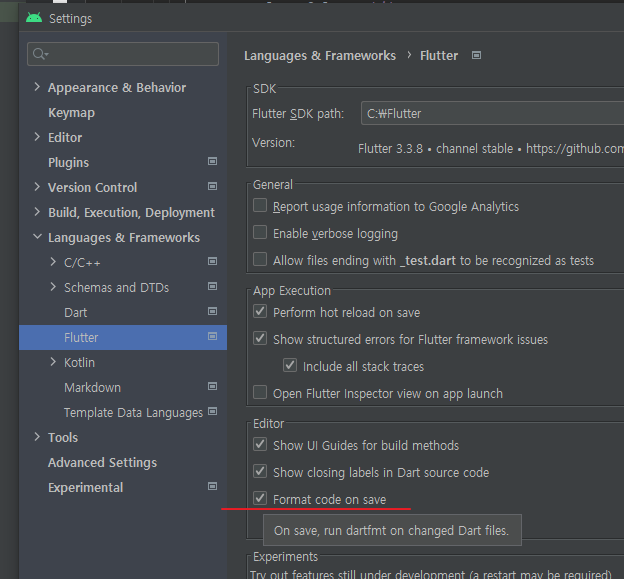The width and height of the screenshot is (624, 579).
Task: Enable Open Flutter Inspector view on app launch
Action: pyautogui.click(x=260, y=392)
